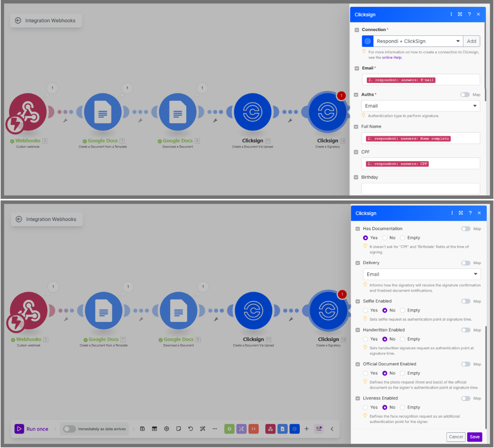The width and height of the screenshot is (494, 448).
Task: Click the scenario inputs icon in toolbar
Action: pyautogui.click(x=154, y=429)
